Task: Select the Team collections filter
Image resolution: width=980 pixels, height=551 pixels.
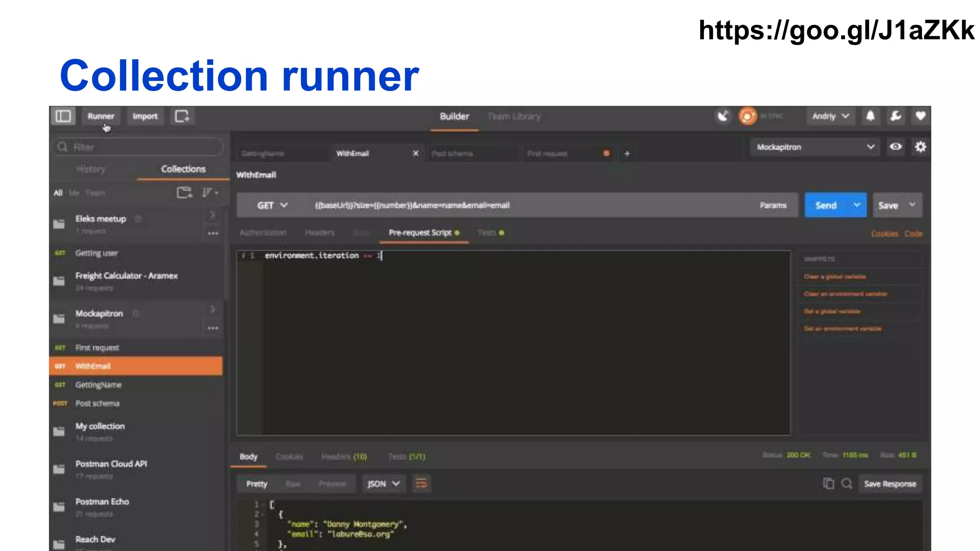Action: click(x=95, y=193)
